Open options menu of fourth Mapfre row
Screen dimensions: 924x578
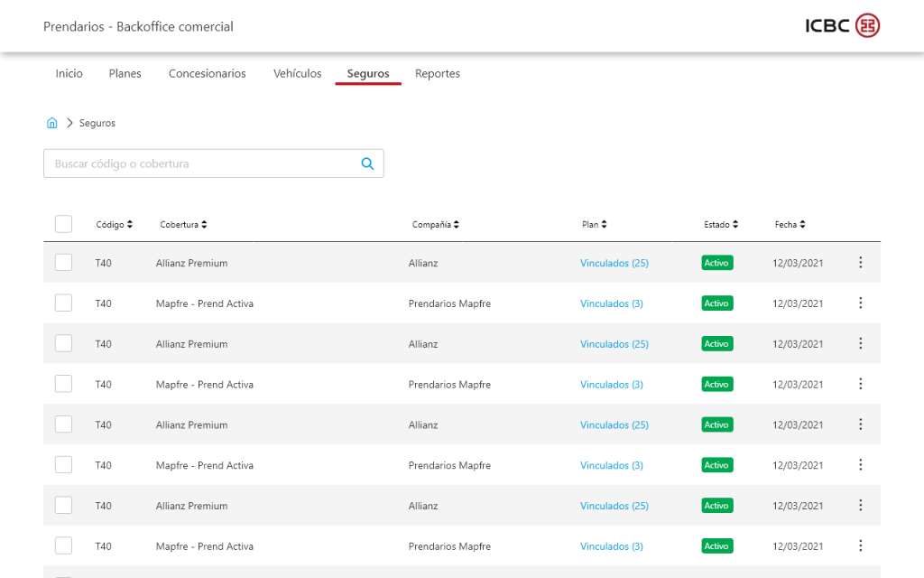click(x=860, y=545)
